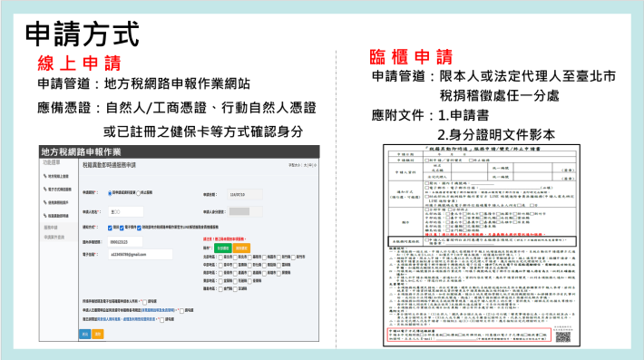Click the text 1.申請書
Viewport: 644px width, 360px height.
pos(463,115)
